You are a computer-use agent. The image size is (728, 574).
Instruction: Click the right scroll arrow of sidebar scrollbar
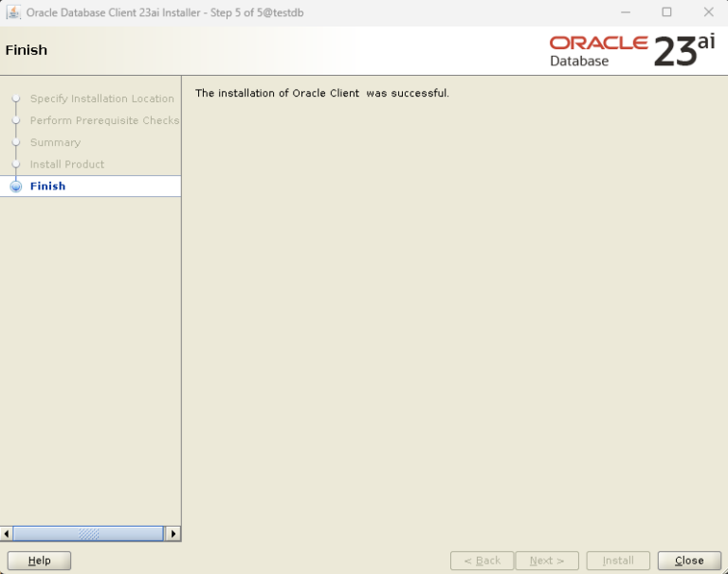point(173,533)
